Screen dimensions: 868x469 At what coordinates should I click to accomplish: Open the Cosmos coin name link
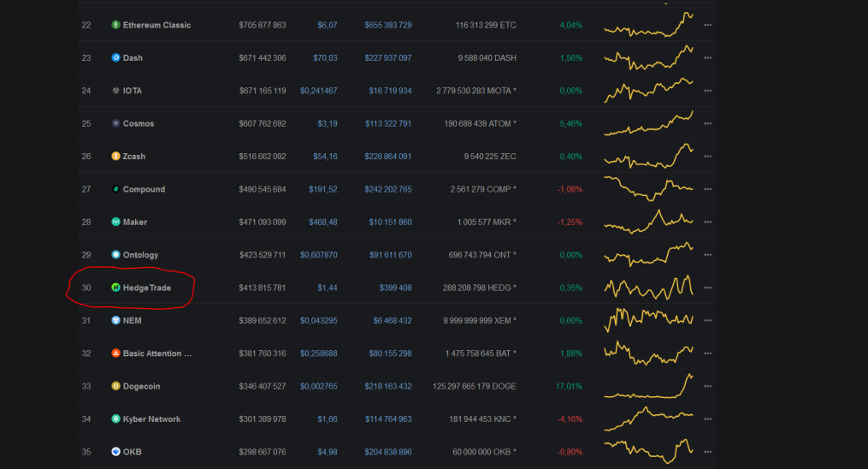(139, 123)
